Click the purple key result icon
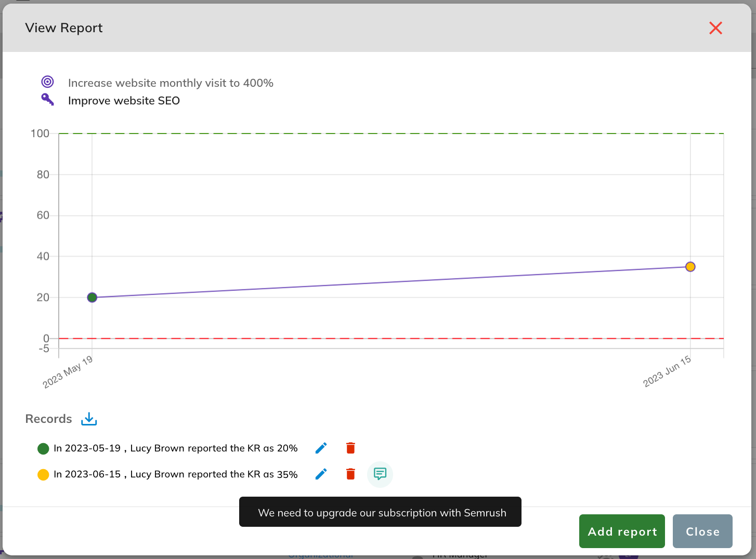This screenshot has width=756, height=559. click(47, 99)
